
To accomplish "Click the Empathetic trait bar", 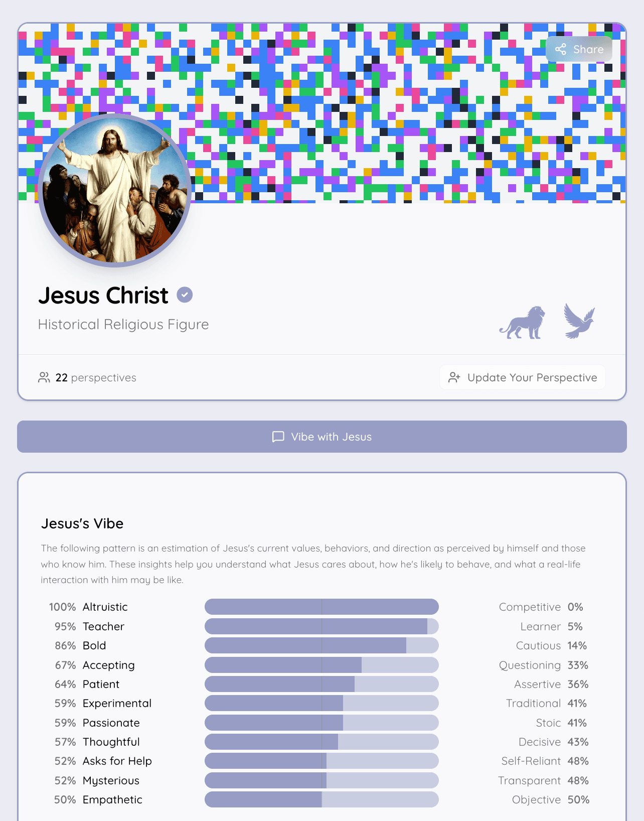I will tap(321, 799).
